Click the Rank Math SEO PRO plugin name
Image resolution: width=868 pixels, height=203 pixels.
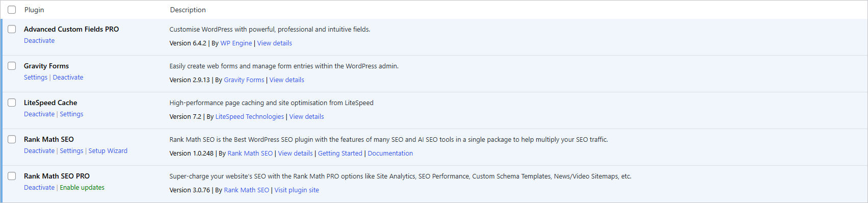tap(57, 176)
